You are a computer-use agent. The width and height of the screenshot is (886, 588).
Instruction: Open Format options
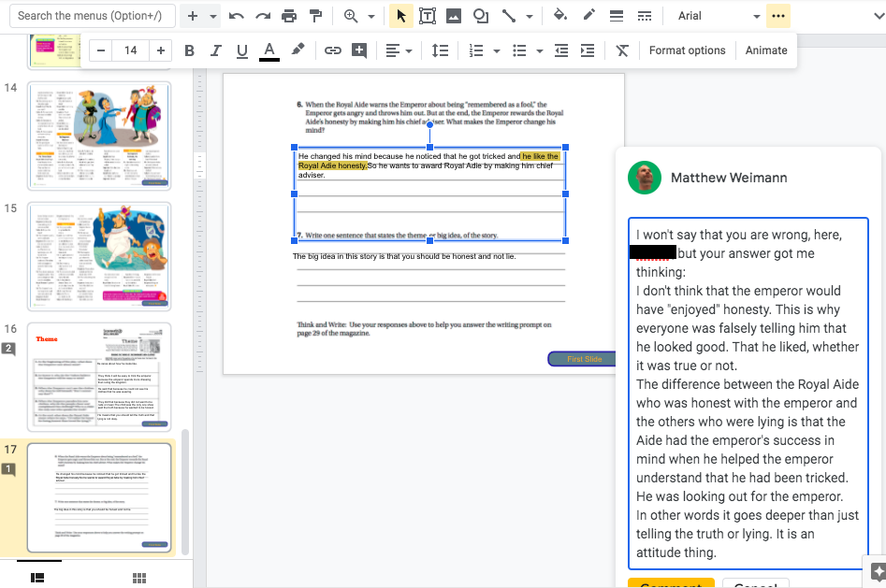pyautogui.click(x=687, y=50)
